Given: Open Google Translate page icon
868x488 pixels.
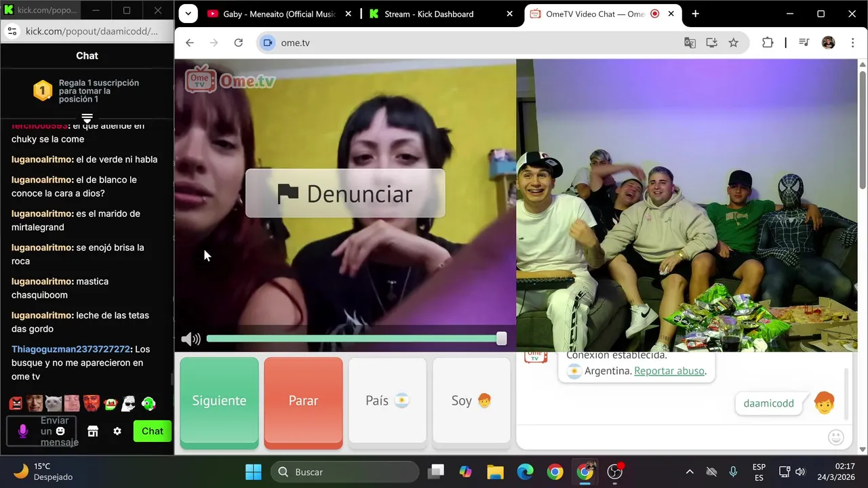Looking at the screenshot, I should [x=690, y=43].
